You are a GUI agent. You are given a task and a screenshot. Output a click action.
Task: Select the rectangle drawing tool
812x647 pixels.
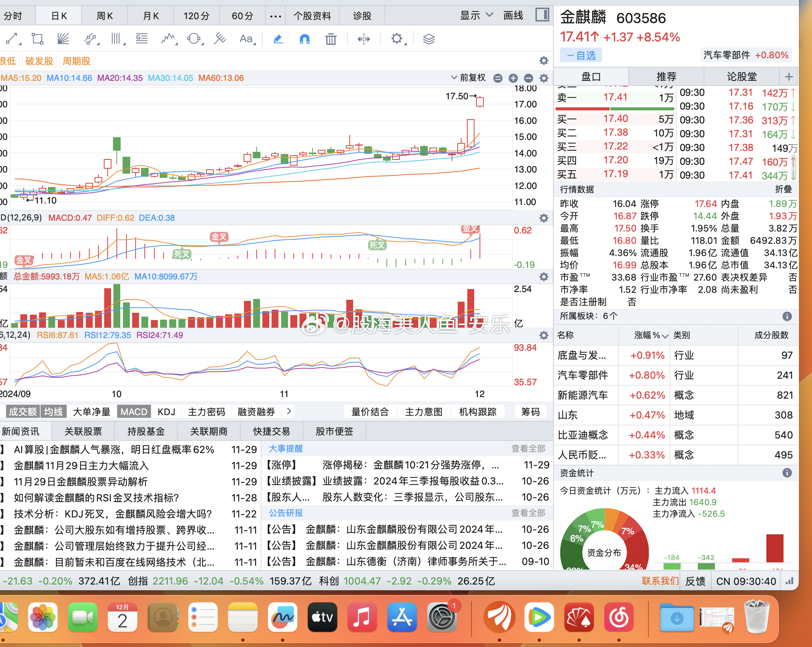tap(37, 39)
